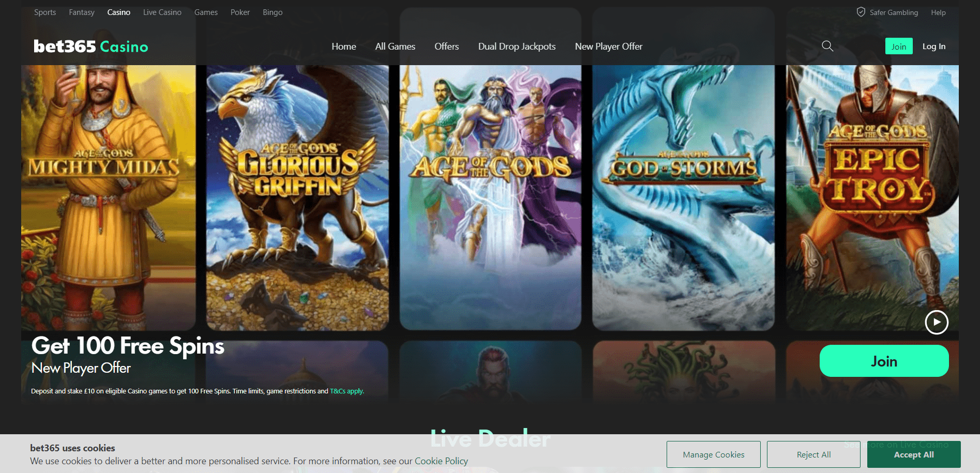Open the Cookie Policy link
The width and height of the screenshot is (980, 473).
(x=441, y=461)
